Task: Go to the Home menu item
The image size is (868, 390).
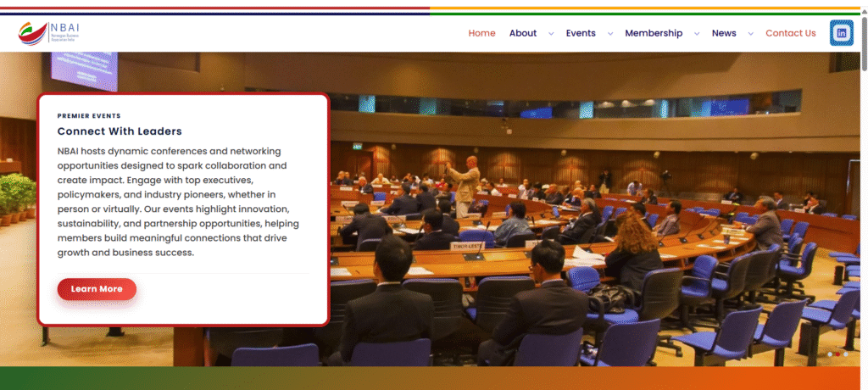Action: (x=481, y=33)
